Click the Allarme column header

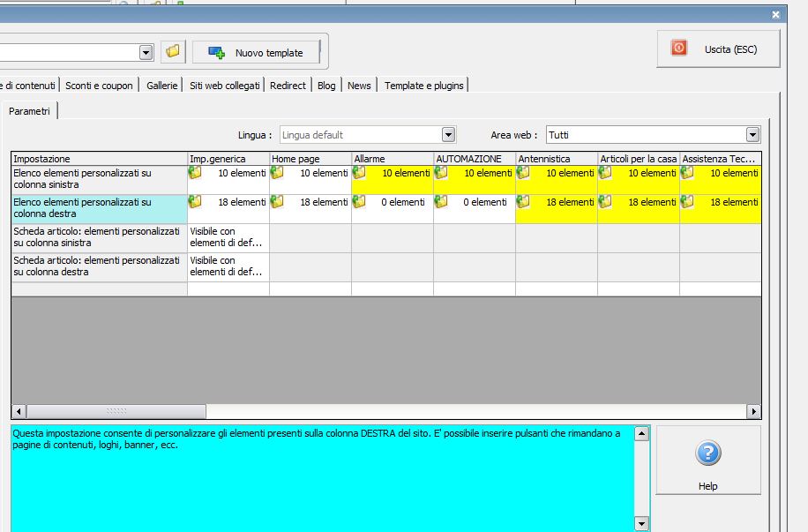[x=393, y=159]
